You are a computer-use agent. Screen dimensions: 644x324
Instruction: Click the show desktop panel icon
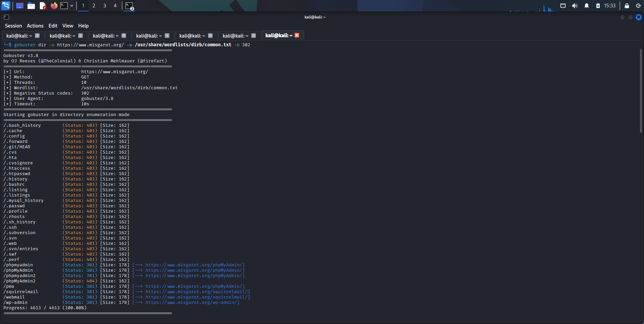[x=20, y=6]
